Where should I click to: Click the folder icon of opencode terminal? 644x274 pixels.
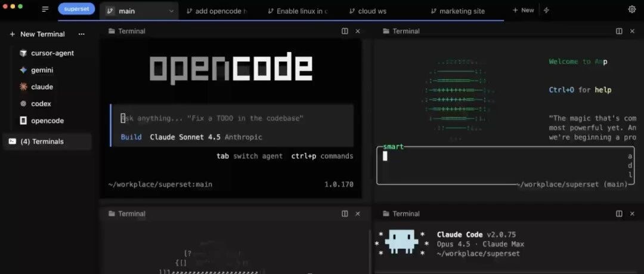(112, 31)
